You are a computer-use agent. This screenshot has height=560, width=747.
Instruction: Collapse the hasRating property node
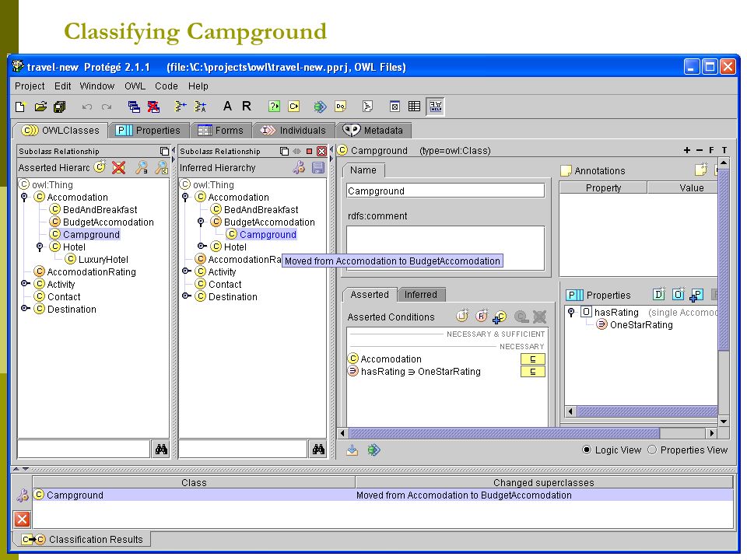[x=571, y=313]
